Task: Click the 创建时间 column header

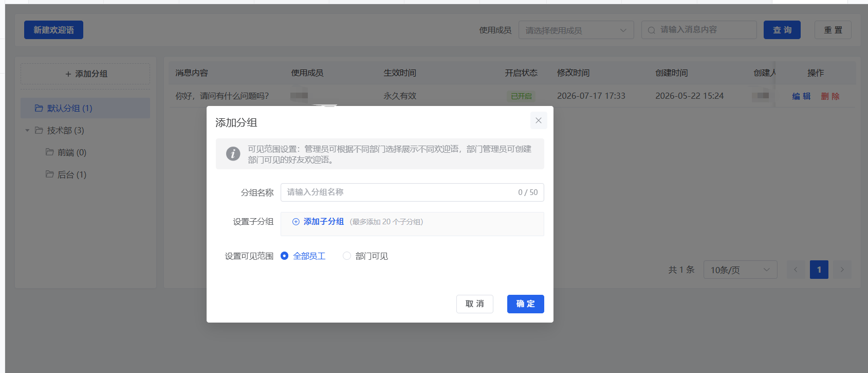Action: [x=672, y=73]
